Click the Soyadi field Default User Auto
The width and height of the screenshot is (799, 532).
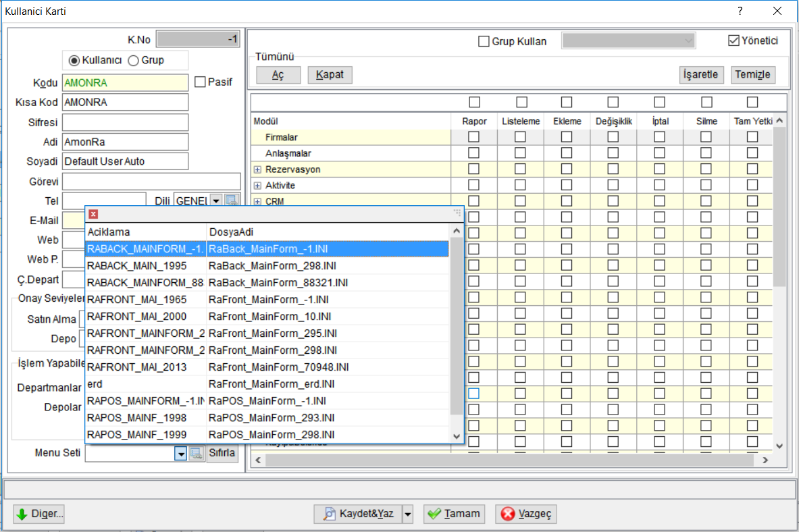click(x=126, y=161)
